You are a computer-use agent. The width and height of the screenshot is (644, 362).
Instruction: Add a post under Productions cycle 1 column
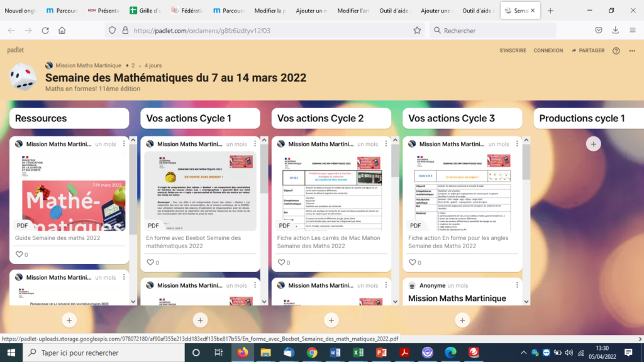pyautogui.click(x=593, y=144)
